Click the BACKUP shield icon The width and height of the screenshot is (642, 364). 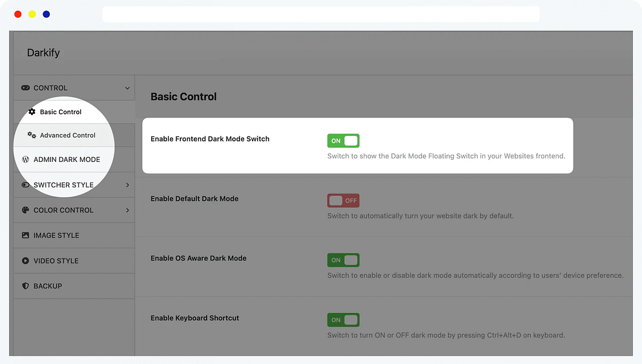tap(26, 286)
